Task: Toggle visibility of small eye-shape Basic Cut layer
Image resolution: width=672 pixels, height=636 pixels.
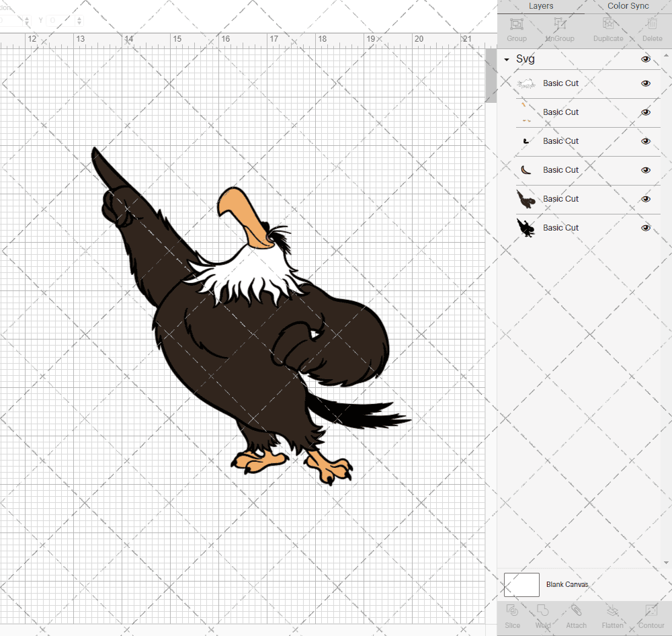Action: [x=645, y=141]
